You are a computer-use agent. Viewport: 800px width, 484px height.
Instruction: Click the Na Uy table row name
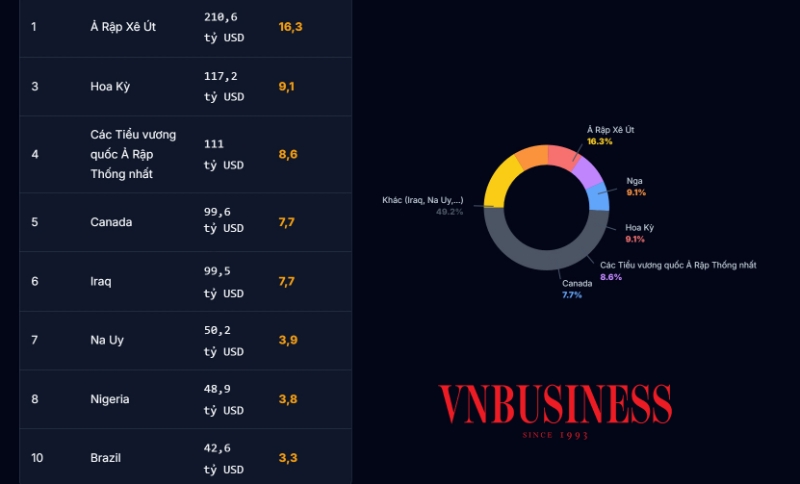[106, 340]
